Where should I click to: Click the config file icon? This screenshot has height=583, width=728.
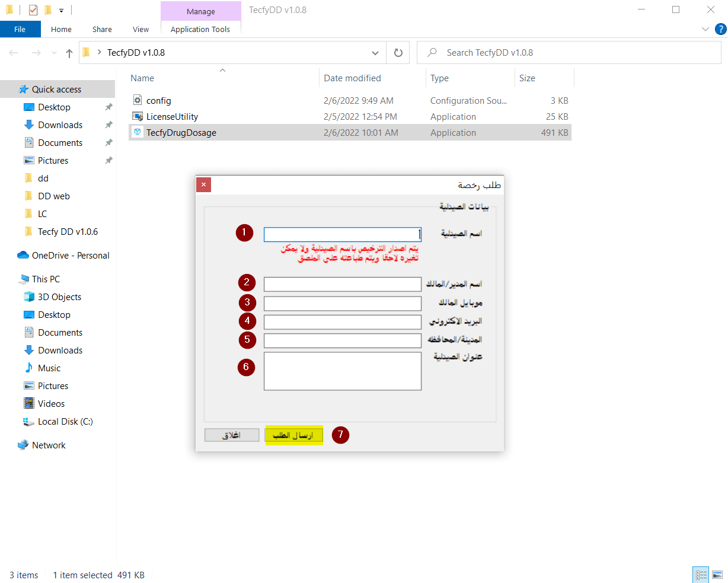point(138,100)
